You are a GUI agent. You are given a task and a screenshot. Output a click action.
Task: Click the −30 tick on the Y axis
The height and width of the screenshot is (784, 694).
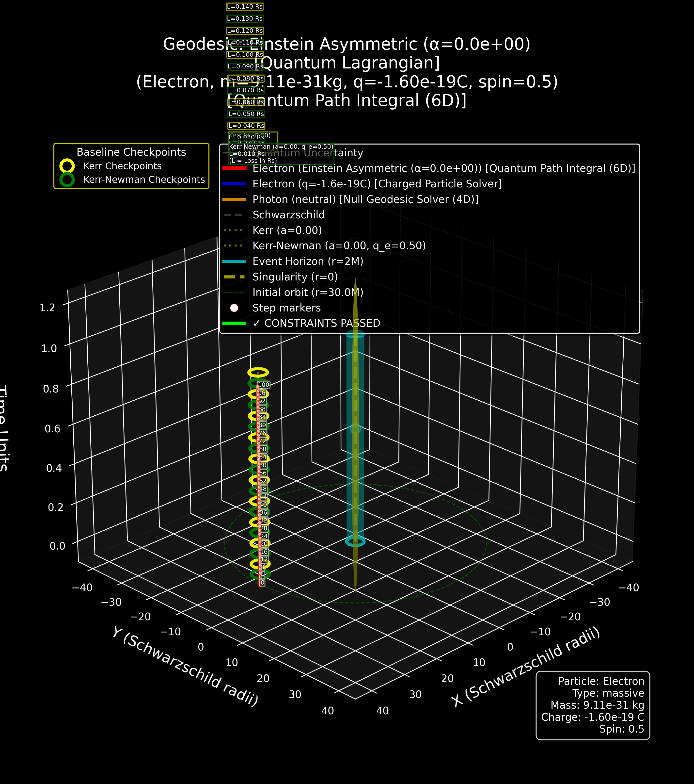coord(111,602)
